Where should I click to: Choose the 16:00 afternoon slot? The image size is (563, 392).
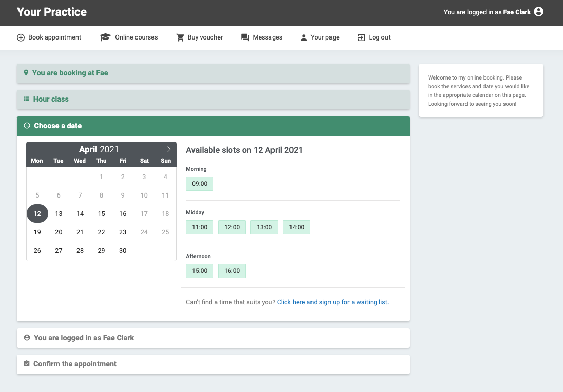coord(231,270)
